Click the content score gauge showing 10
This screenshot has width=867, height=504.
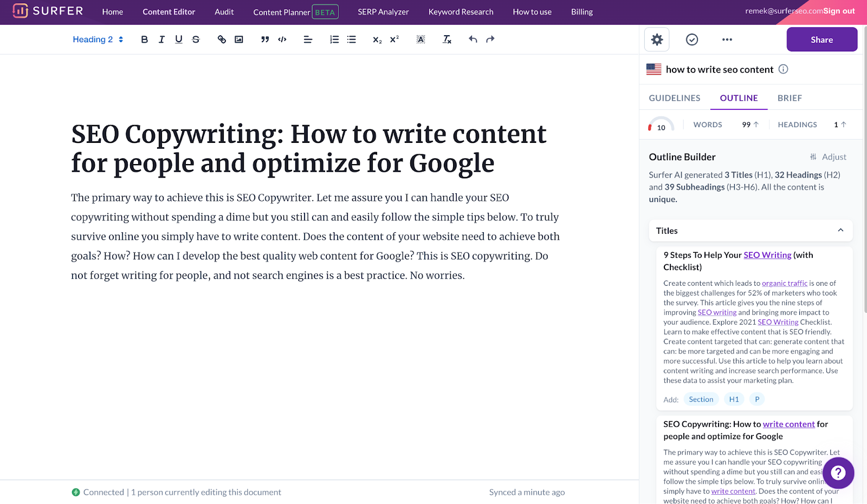tap(661, 125)
